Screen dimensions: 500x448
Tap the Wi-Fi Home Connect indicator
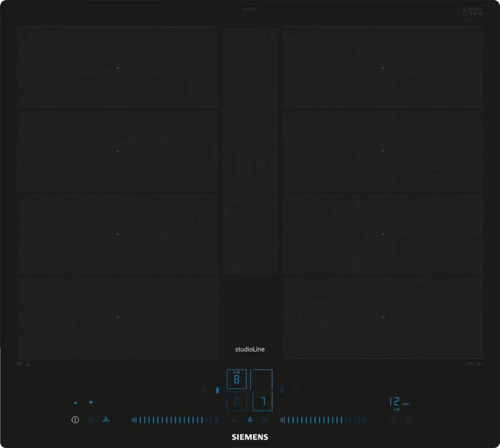[x=91, y=402]
